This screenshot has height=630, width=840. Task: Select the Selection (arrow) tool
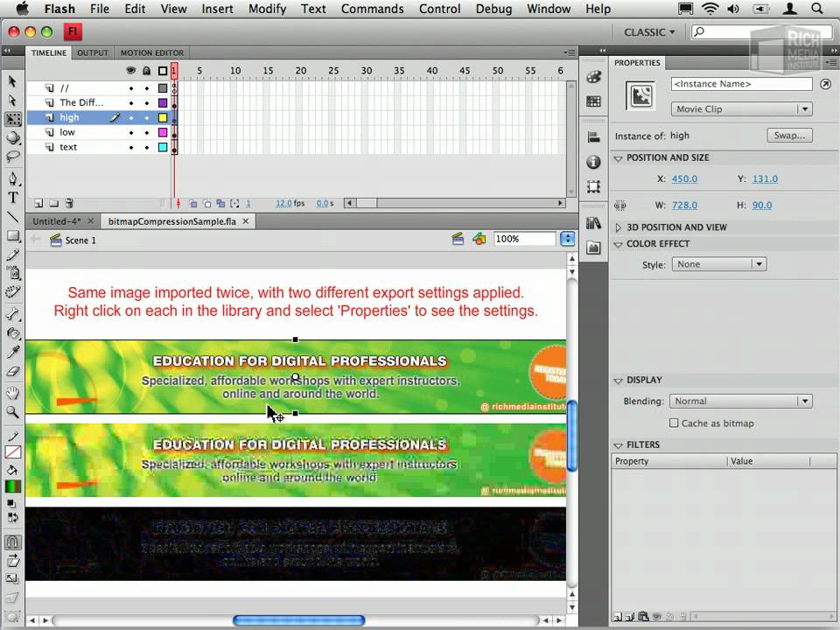tap(12, 81)
